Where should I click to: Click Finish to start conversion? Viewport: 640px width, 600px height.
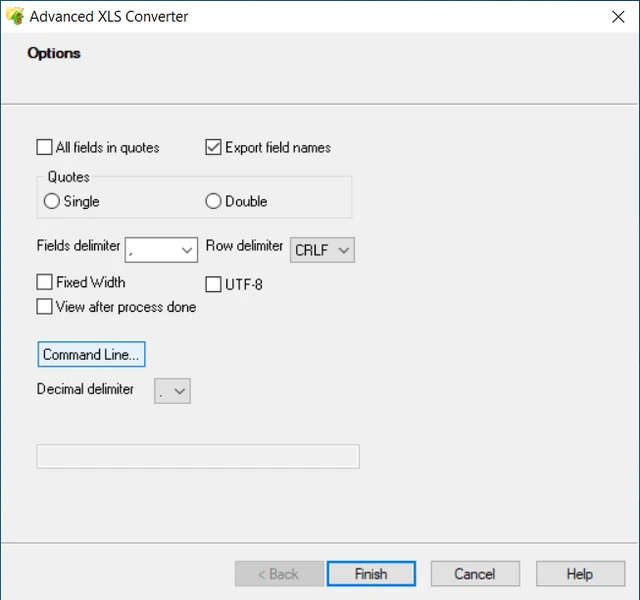[x=371, y=574]
